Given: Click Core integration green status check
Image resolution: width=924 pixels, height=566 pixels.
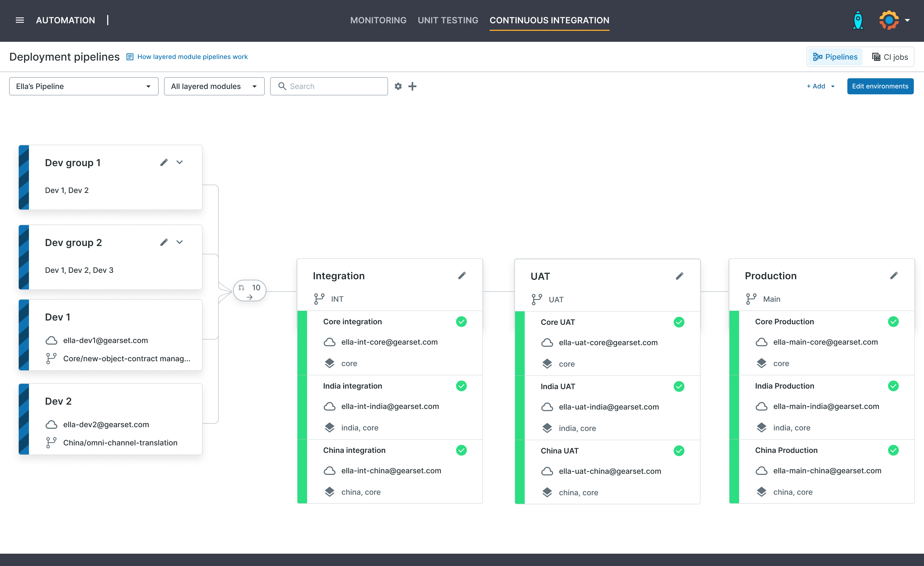Looking at the screenshot, I should [461, 321].
